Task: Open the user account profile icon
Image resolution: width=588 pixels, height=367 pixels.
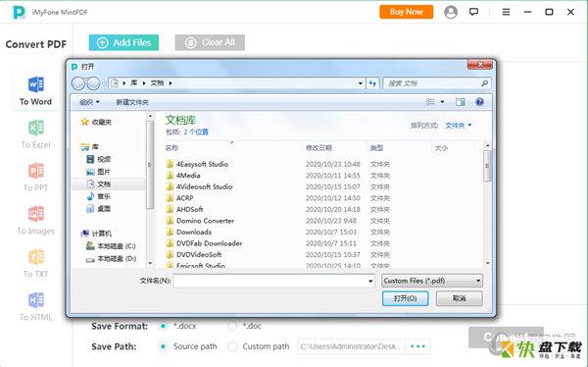Action: (x=451, y=12)
